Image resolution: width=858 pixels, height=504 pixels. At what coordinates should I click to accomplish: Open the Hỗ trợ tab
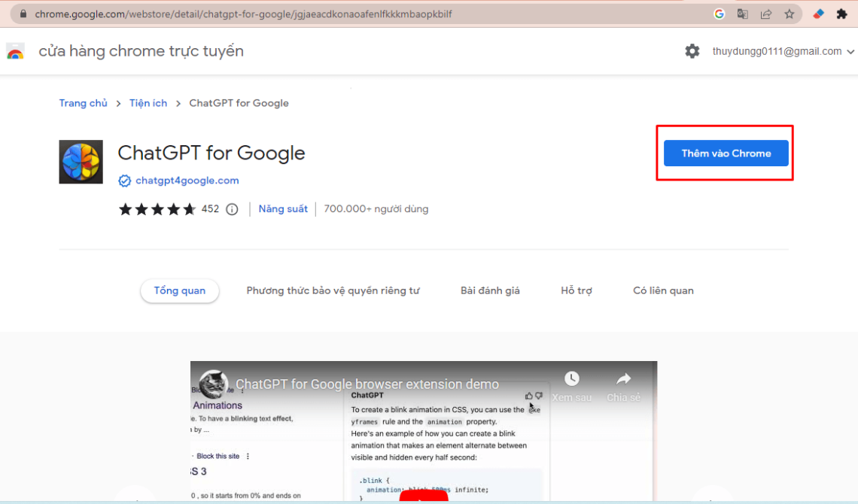pyautogui.click(x=577, y=290)
